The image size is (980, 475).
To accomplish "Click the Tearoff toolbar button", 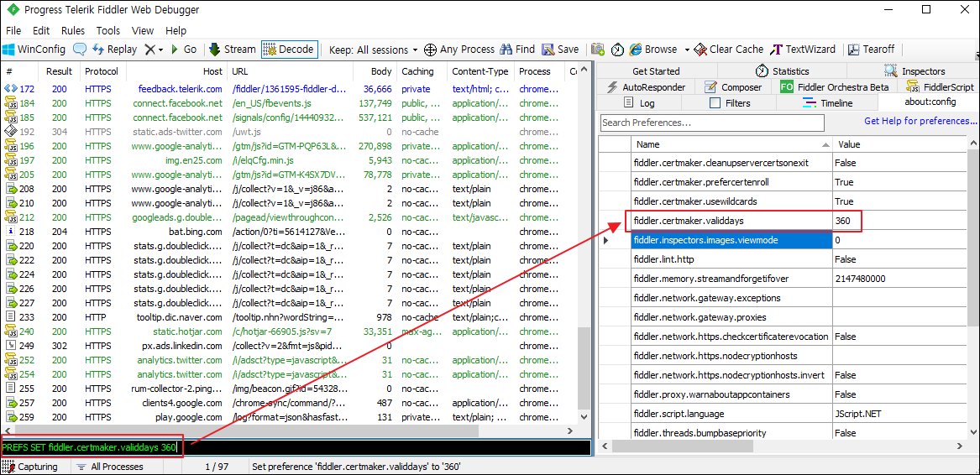I will 871,50.
